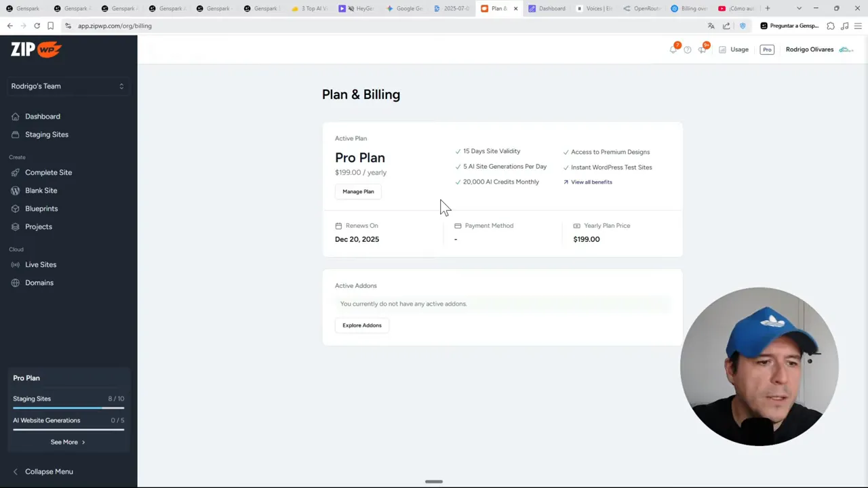The image size is (868, 488).
Task: Click the Pro plan badge in header
Action: click(767, 49)
